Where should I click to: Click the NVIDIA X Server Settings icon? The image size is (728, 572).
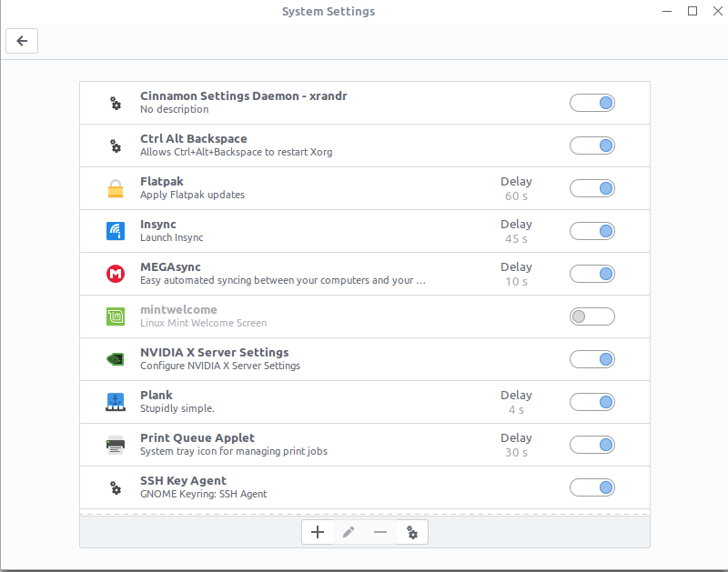(x=116, y=359)
